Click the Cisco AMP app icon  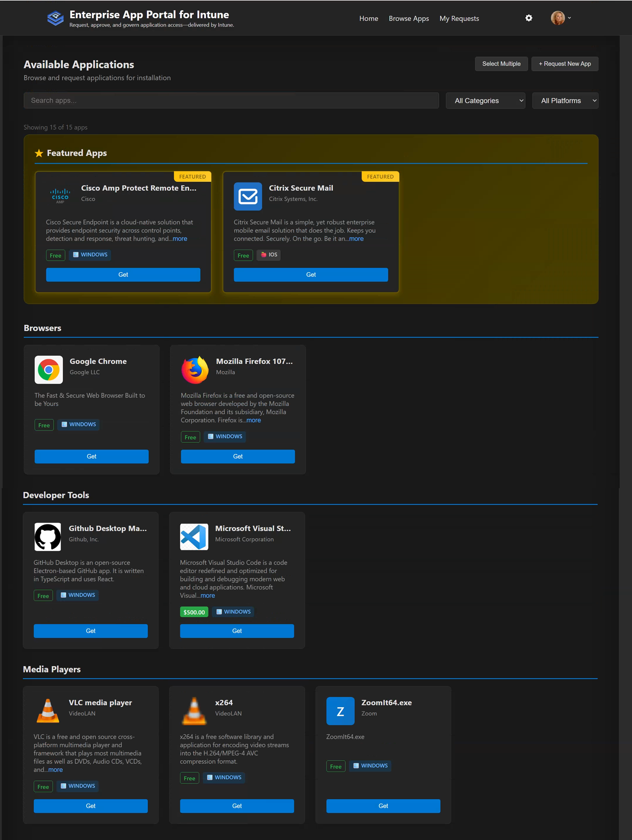coord(60,196)
